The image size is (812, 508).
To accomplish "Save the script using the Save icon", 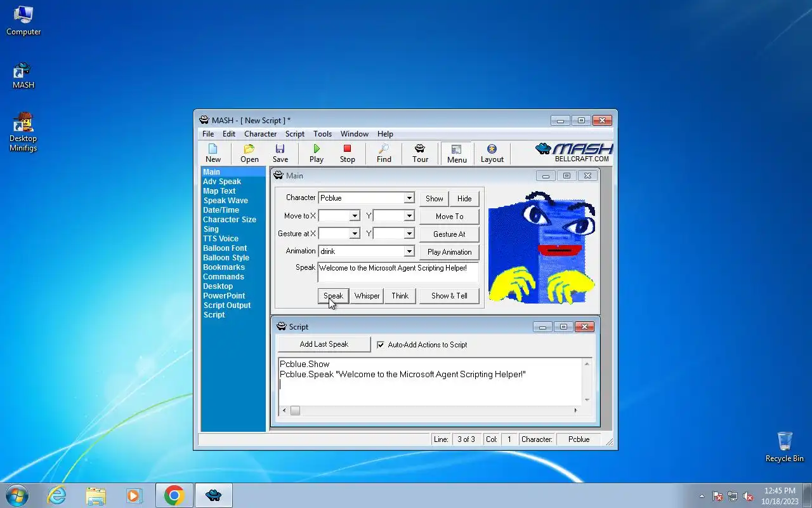I will 280,153.
